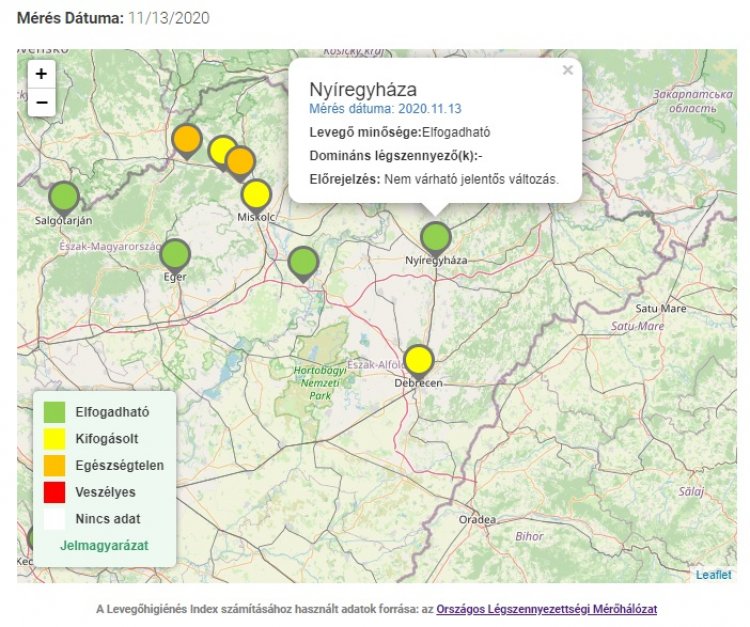Select the yellow Miskolc map marker

[256, 193]
